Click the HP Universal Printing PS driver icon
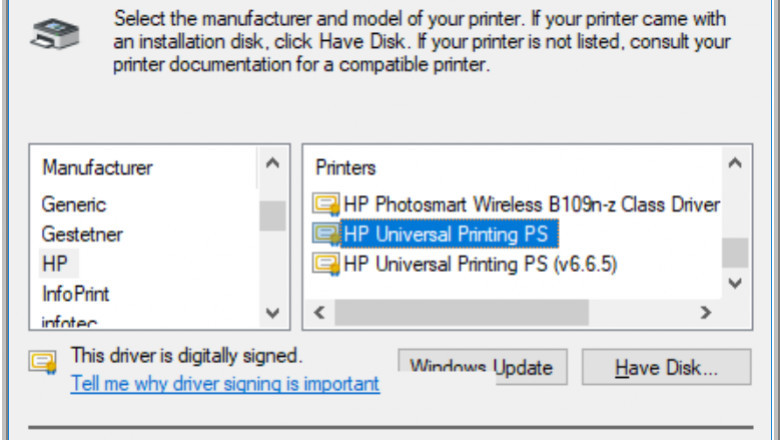The image size is (780, 440). pos(326,234)
